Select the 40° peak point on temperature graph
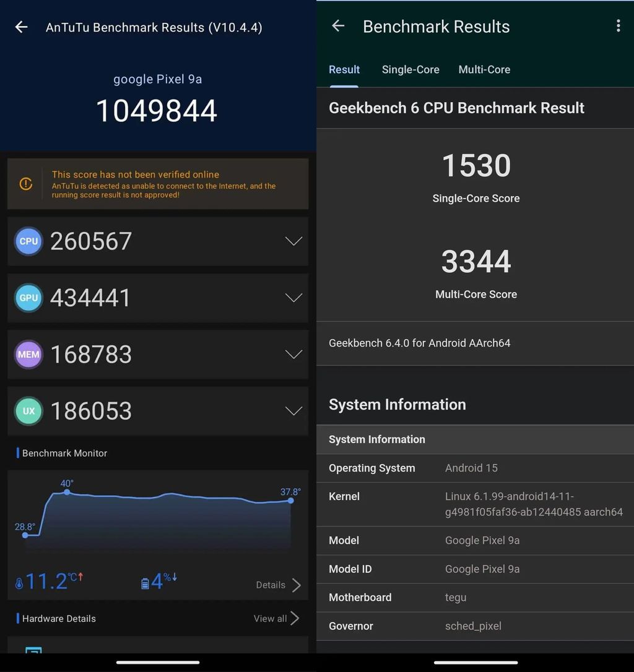Screen dimensions: 634x672 [x=67, y=493]
